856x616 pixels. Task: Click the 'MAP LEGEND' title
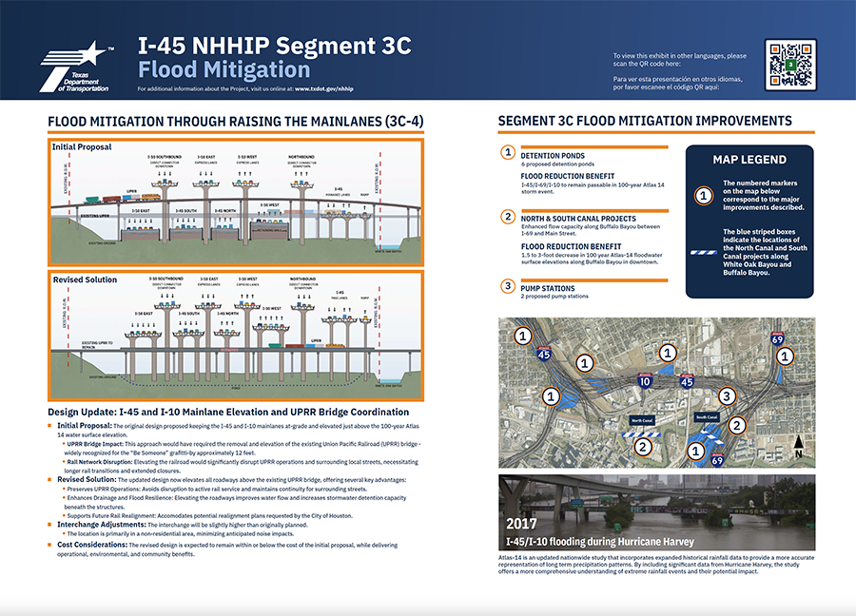[749, 160]
